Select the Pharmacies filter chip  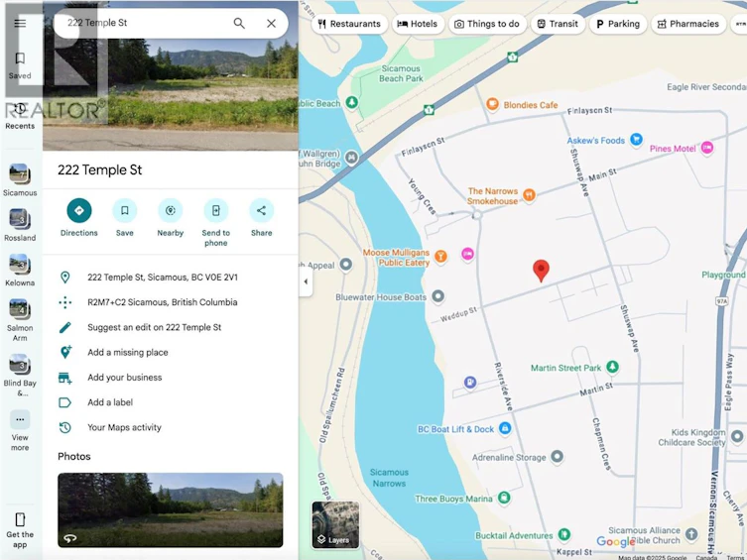coord(688,24)
